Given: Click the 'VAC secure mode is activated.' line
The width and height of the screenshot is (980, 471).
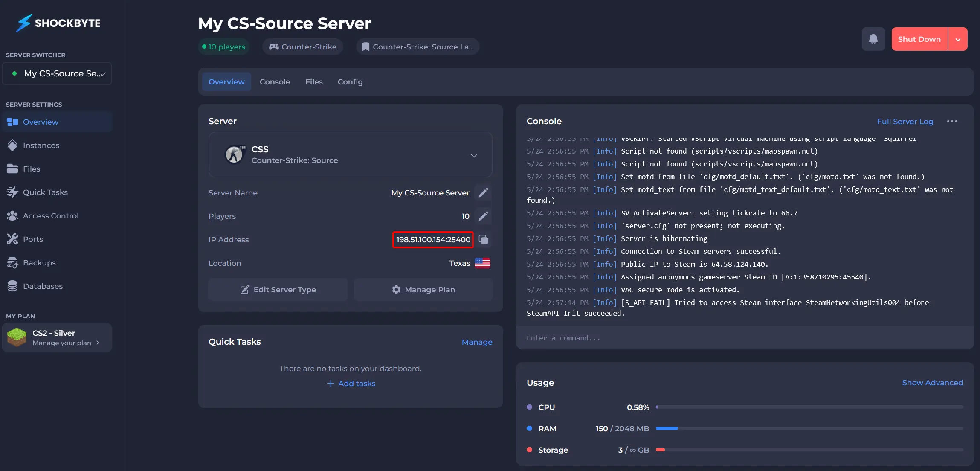Looking at the screenshot, I should pos(680,290).
